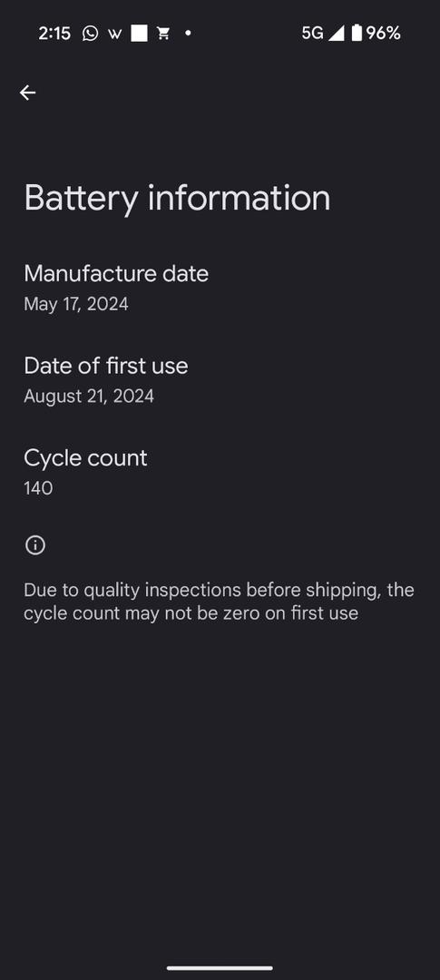
Task: Tap the May 17, 2024 value
Action: [76, 304]
